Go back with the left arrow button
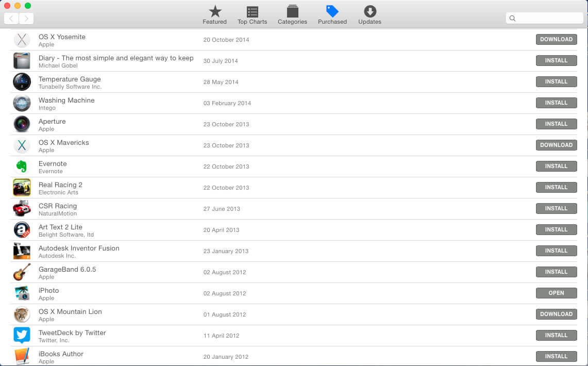Image resolution: width=588 pixels, height=366 pixels. (x=11, y=19)
